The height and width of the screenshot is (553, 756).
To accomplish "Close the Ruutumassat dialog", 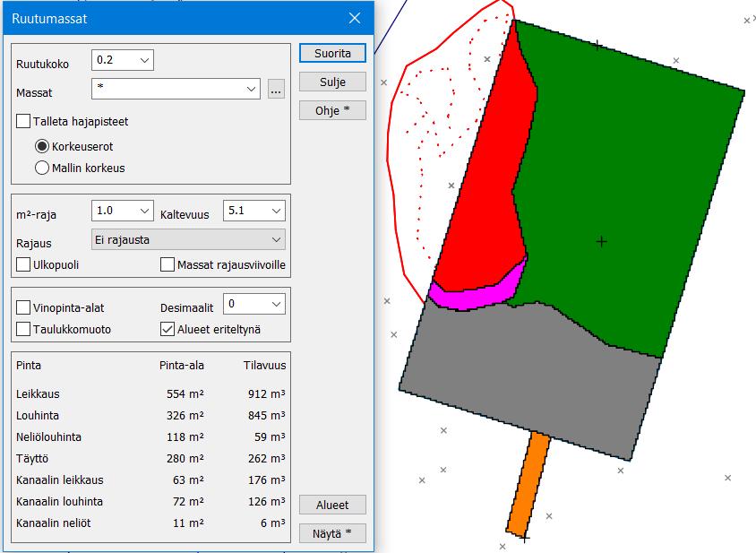I will click(355, 18).
